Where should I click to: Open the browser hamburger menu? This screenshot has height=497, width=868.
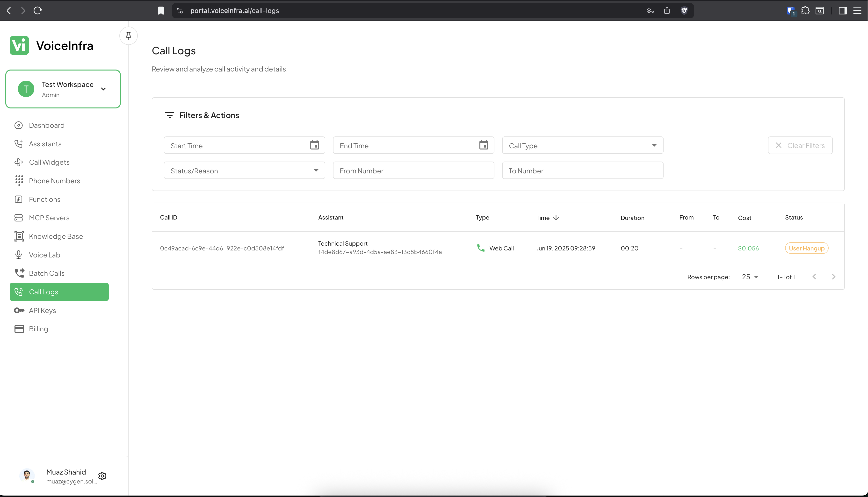[857, 11]
